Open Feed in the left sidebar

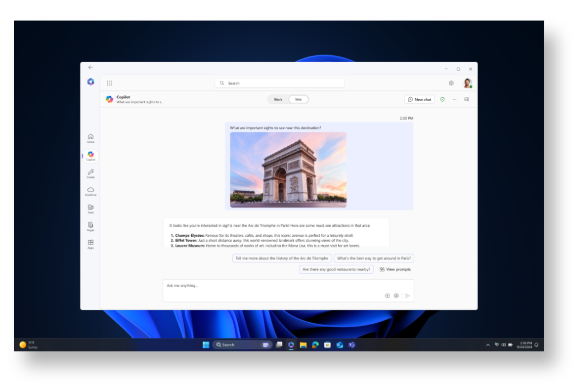point(90,209)
